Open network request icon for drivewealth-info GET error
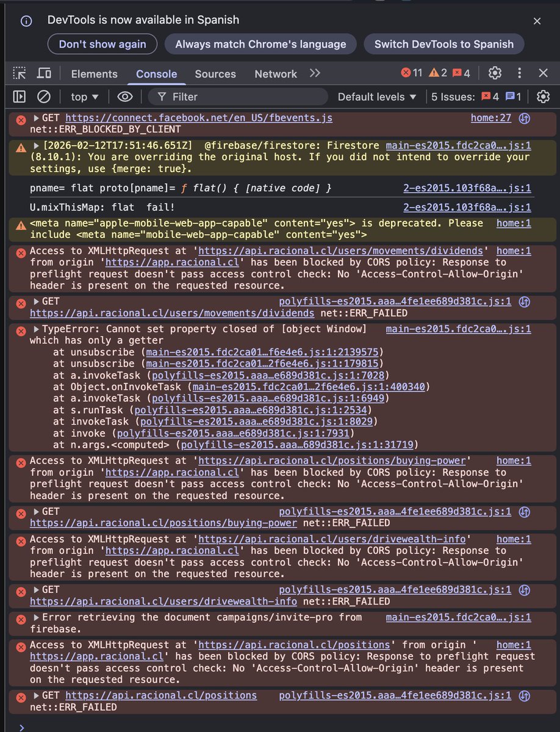The height and width of the screenshot is (732, 560). click(x=524, y=590)
